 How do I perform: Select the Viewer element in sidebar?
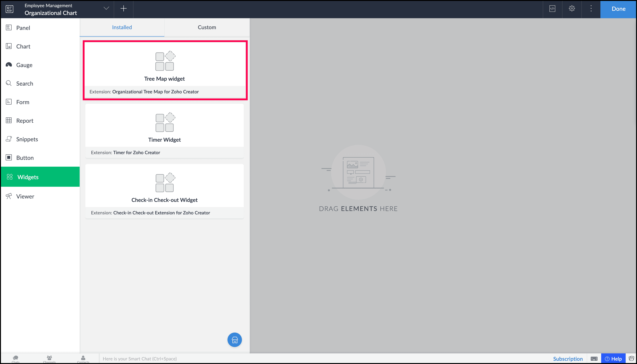coord(25,196)
